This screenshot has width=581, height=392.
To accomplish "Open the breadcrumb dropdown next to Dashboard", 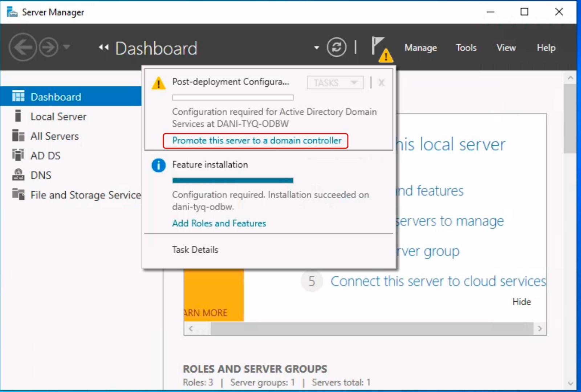I will click(x=316, y=47).
